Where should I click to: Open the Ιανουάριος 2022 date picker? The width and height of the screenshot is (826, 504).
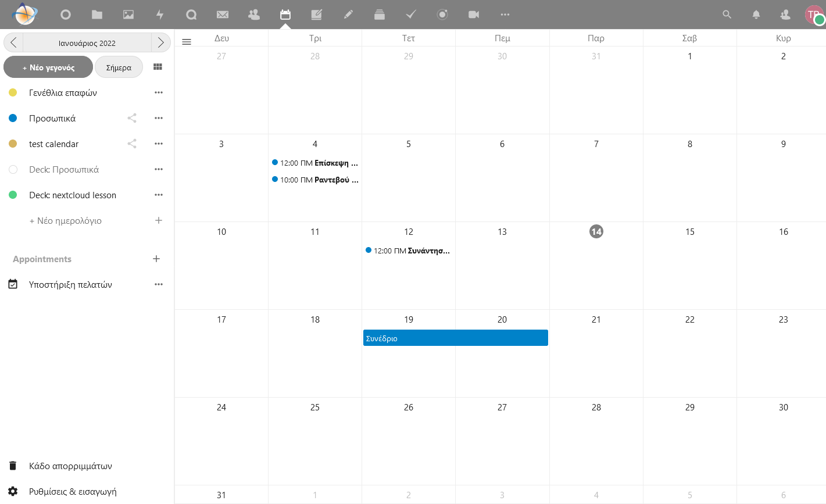pos(87,42)
